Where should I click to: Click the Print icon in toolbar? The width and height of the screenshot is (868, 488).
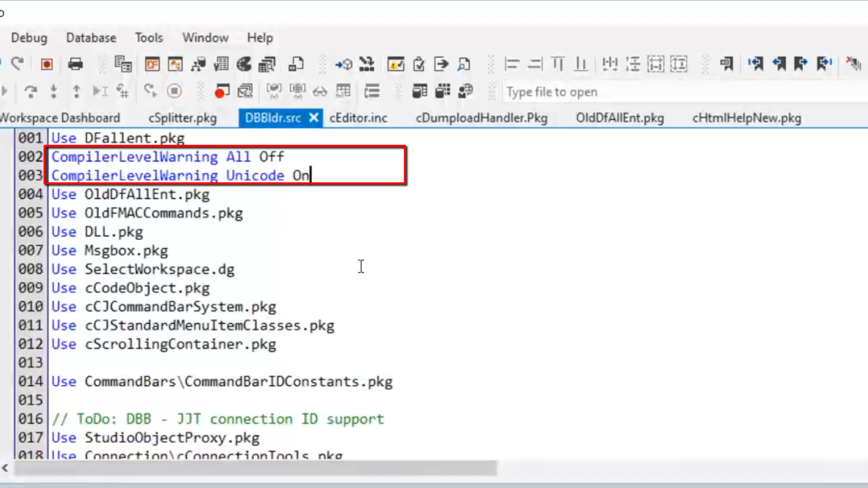75,64
